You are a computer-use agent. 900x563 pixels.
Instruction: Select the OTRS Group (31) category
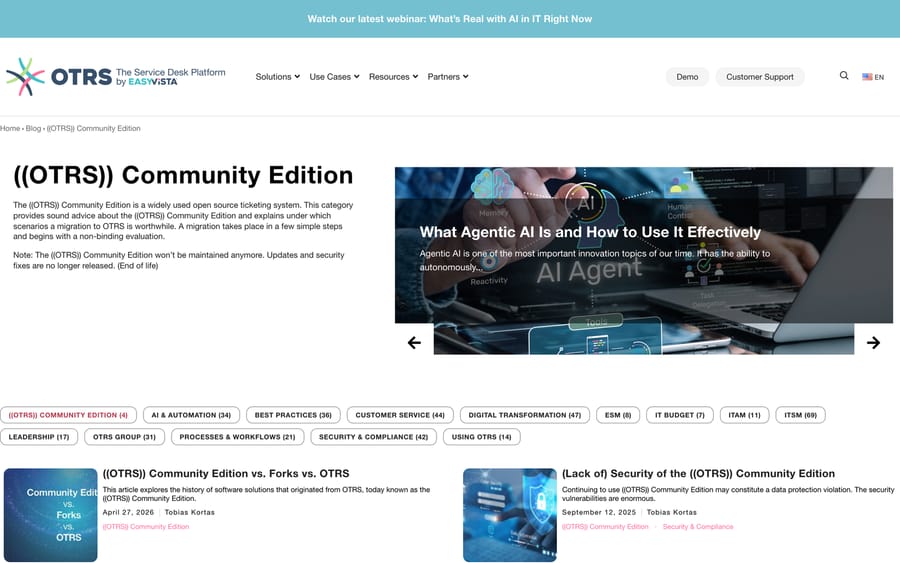(x=125, y=437)
